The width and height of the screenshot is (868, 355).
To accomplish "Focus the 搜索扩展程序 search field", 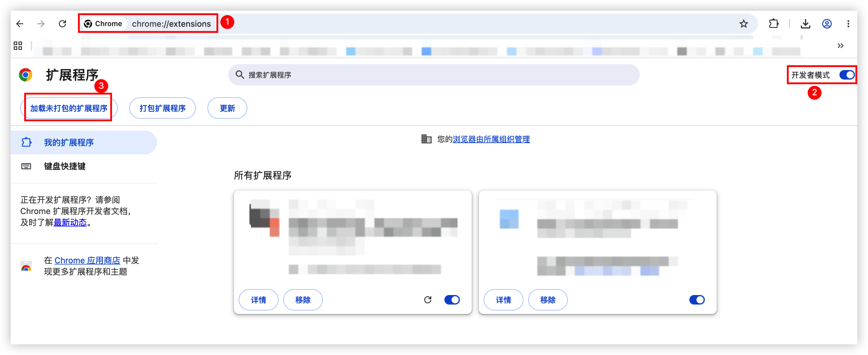I will click(434, 75).
